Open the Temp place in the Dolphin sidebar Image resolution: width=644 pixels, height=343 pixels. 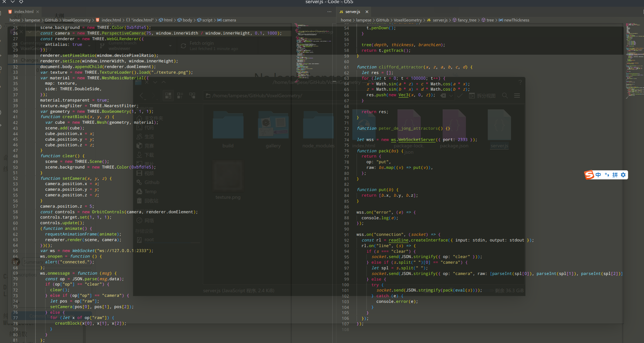147,191
